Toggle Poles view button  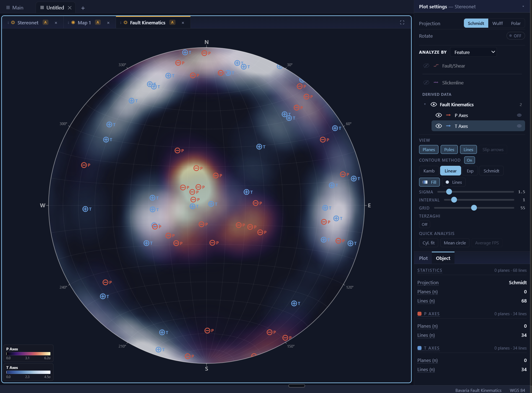pyautogui.click(x=449, y=150)
